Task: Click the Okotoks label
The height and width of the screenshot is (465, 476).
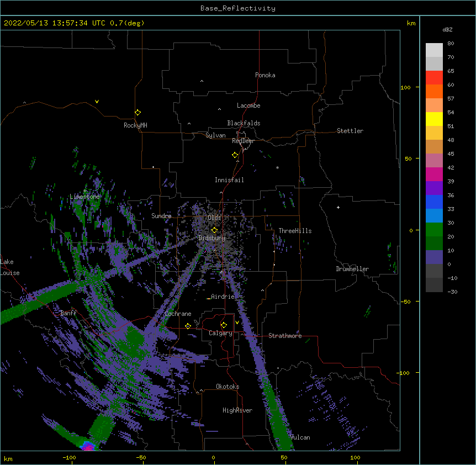Action: click(x=228, y=387)
